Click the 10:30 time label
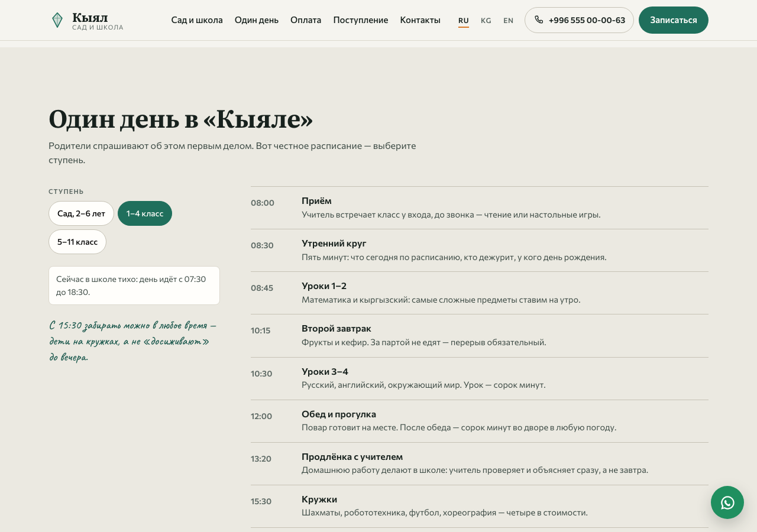The image size is (757, 532). pyautogui.click(x=261, y=374)
